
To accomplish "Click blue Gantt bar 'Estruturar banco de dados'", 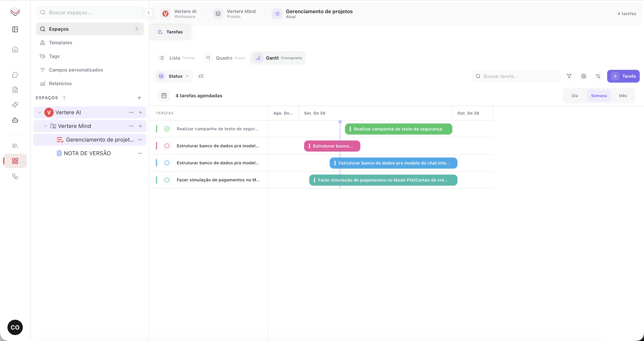I will [x=394, y=163].
